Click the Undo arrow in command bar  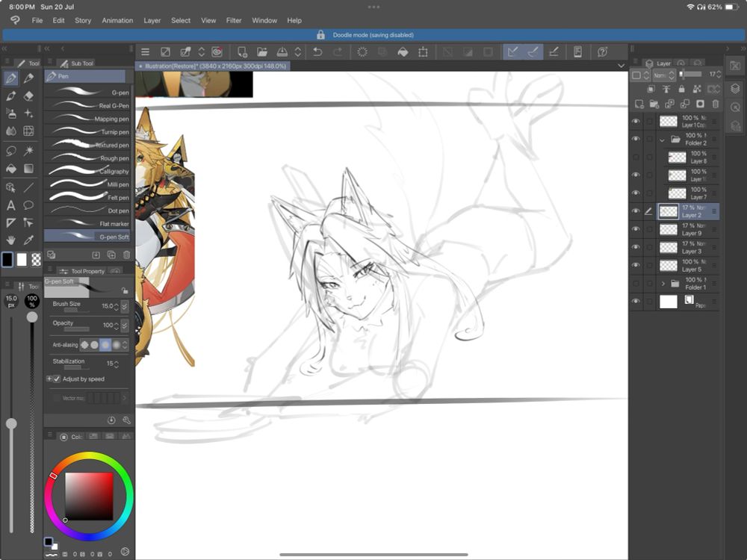coord(317,52)
